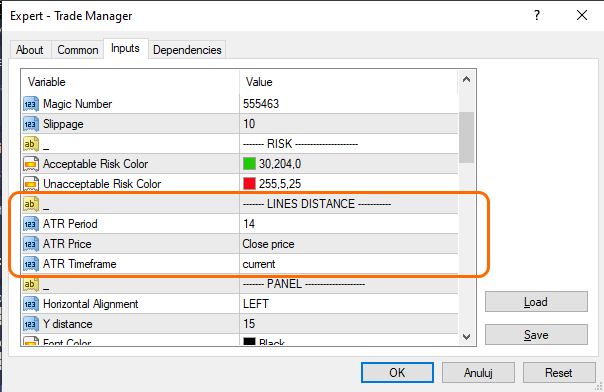Click the green Acceptable Risk color swatch

coord(250,164)
